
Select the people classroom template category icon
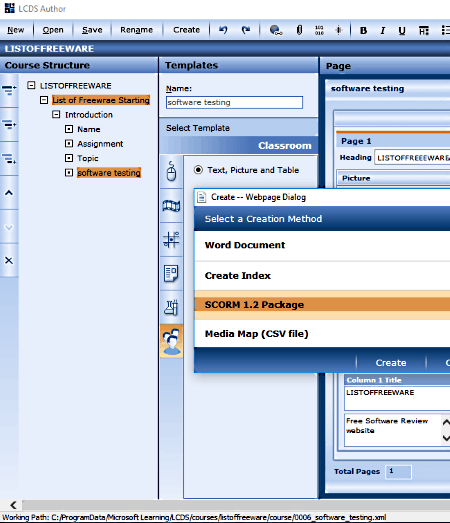pos(171,341)
